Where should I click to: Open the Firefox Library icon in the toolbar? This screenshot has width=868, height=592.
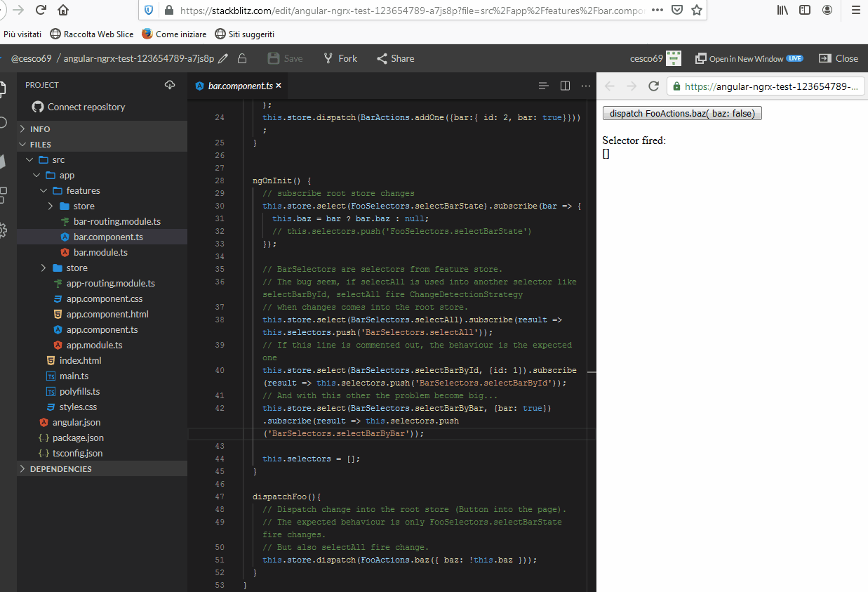[782, 11]
